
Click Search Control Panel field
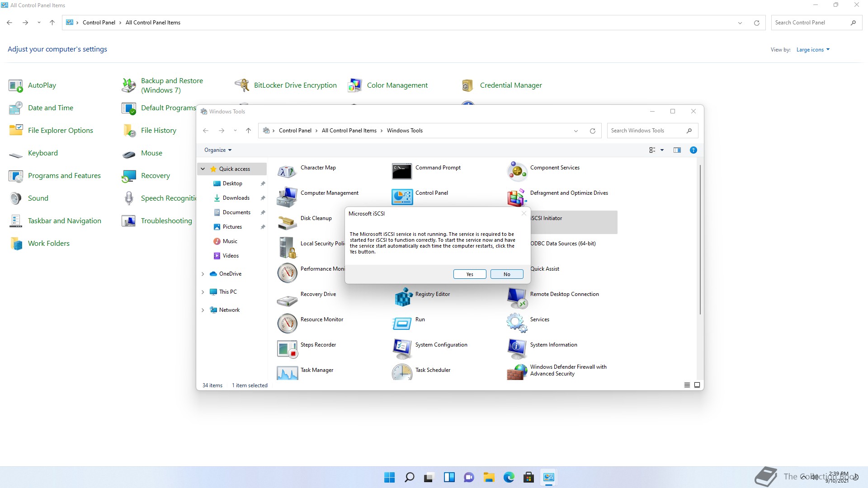[x=816, y=23]
